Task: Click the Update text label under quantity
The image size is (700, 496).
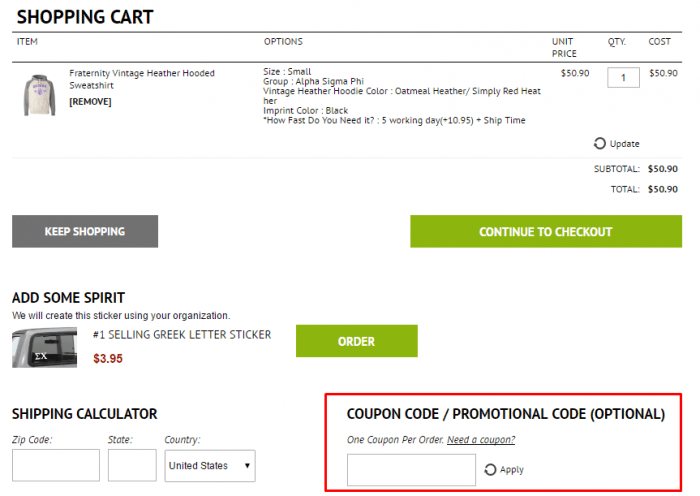Action: 624,144
